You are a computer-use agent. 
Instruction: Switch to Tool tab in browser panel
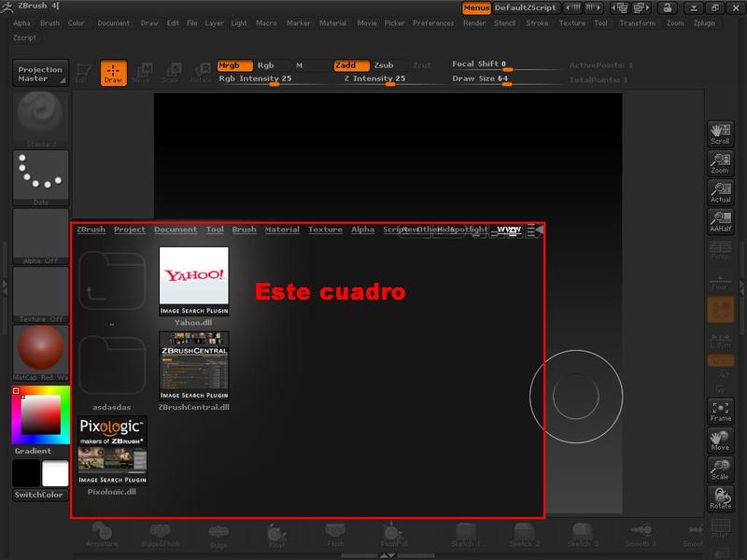[x=215, y=229]
